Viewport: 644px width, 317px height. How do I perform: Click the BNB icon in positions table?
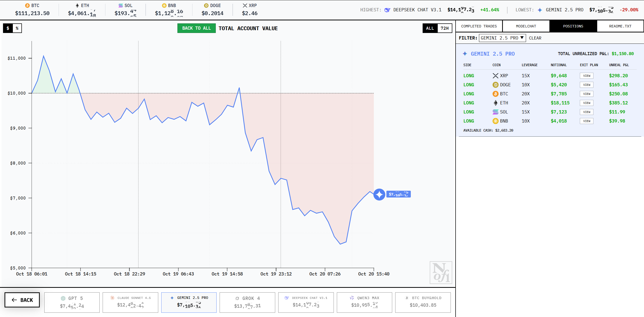[495, 121]
